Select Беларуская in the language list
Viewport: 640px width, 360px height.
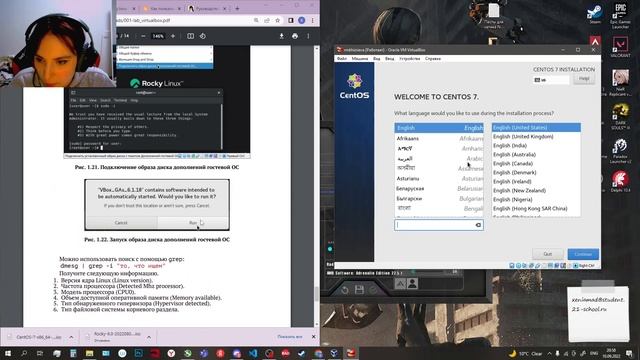(x=439, y=189)
